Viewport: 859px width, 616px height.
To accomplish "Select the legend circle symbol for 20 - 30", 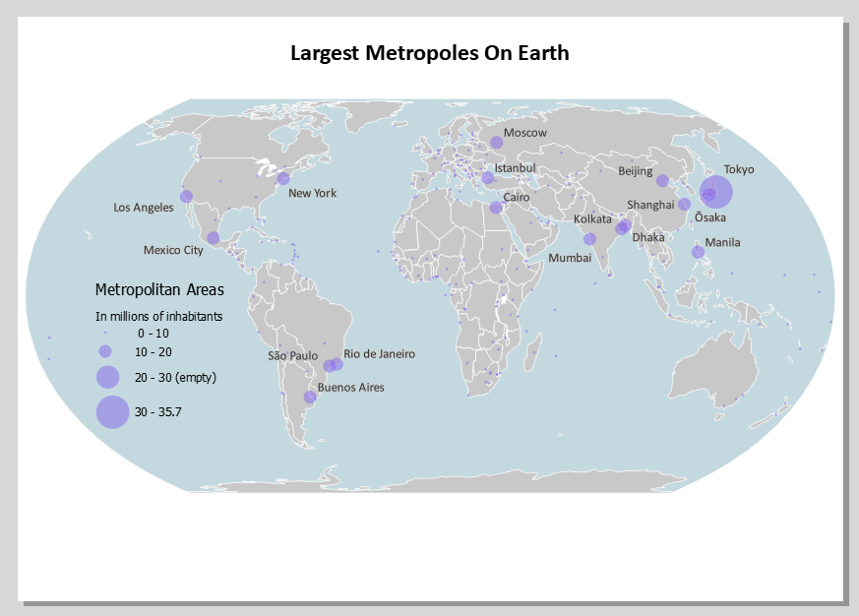I will (x=108, y=377).
